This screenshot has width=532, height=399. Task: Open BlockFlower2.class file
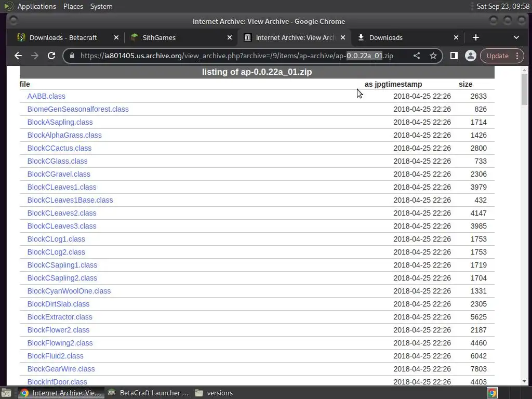pos(58,330)
